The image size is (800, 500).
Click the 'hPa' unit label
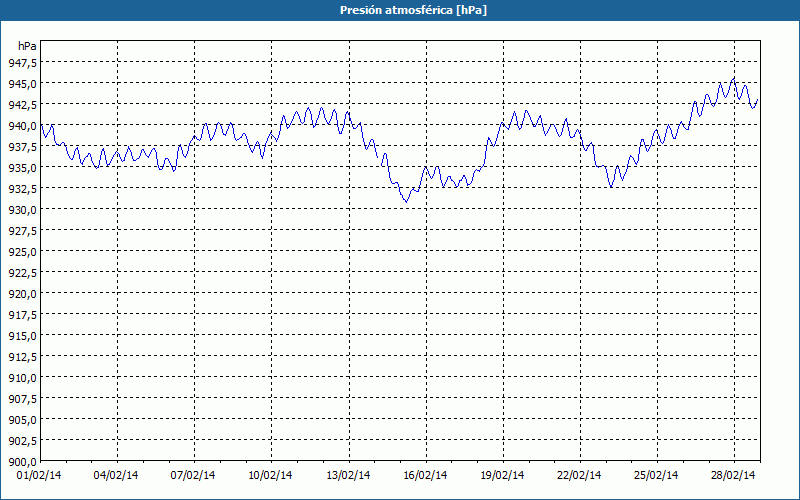[28, 46]
